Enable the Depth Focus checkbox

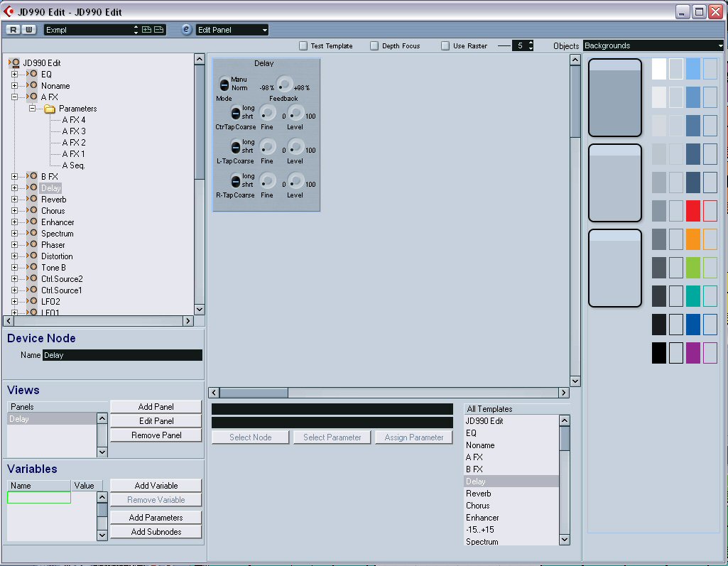tap(374, 46)
